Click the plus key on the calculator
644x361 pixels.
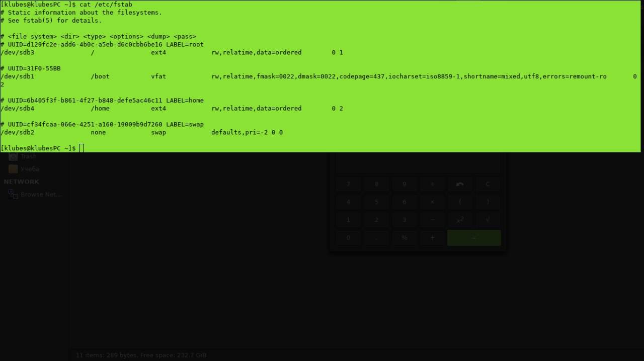coord(432,238)
